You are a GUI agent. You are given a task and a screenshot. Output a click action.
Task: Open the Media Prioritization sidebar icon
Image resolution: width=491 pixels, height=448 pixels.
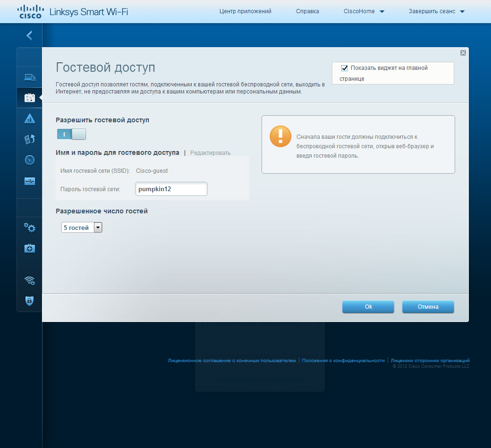pos(30,139)
